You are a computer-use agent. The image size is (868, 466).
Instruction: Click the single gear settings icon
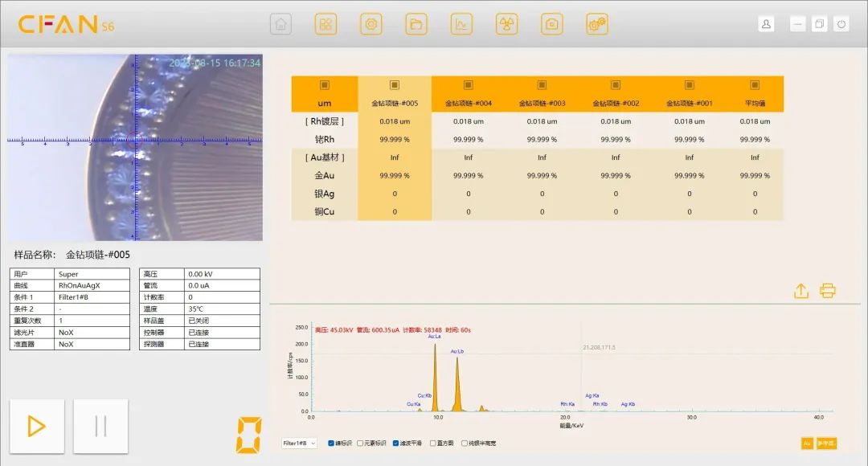point(371,24)
